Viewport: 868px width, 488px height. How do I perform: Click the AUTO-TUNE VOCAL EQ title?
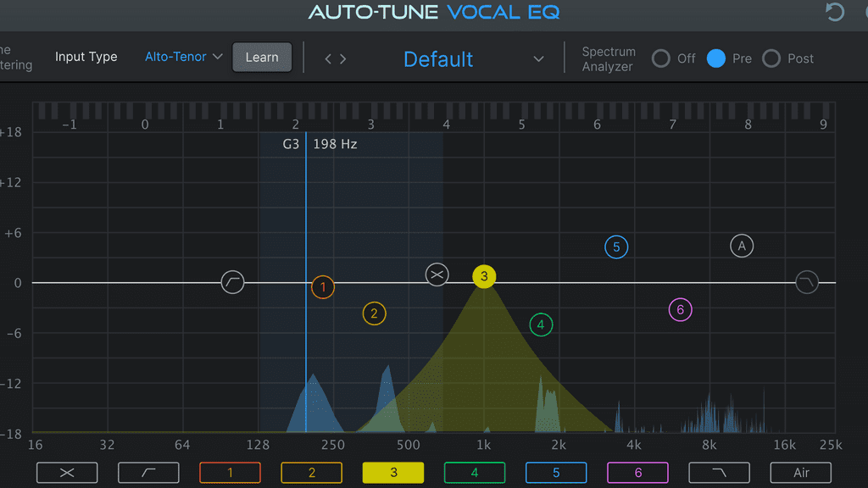(434, 12)
